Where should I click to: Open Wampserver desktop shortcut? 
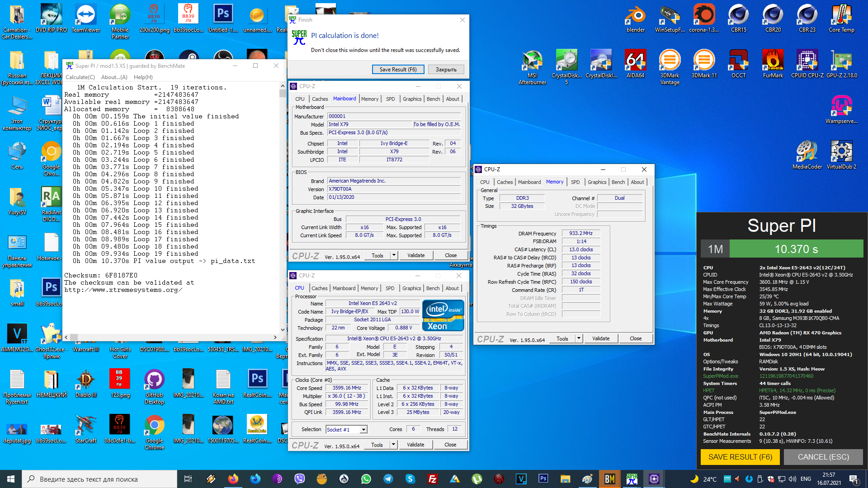[x=841, y=109]
